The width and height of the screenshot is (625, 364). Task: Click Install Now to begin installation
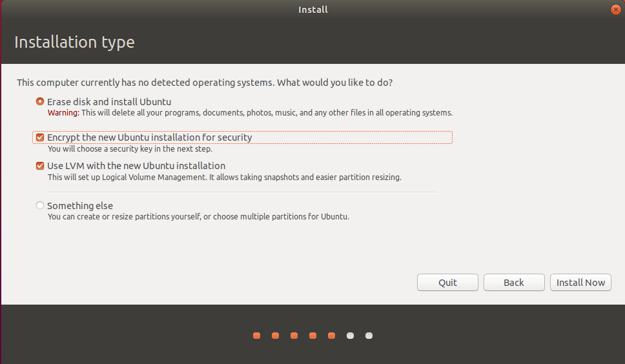click(x=580, y=283)
